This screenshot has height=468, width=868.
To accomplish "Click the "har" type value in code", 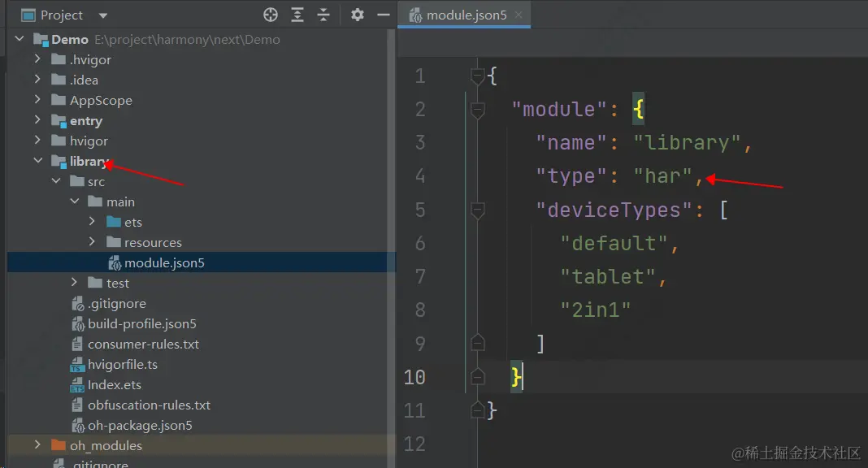I will [x=662, y=176].
